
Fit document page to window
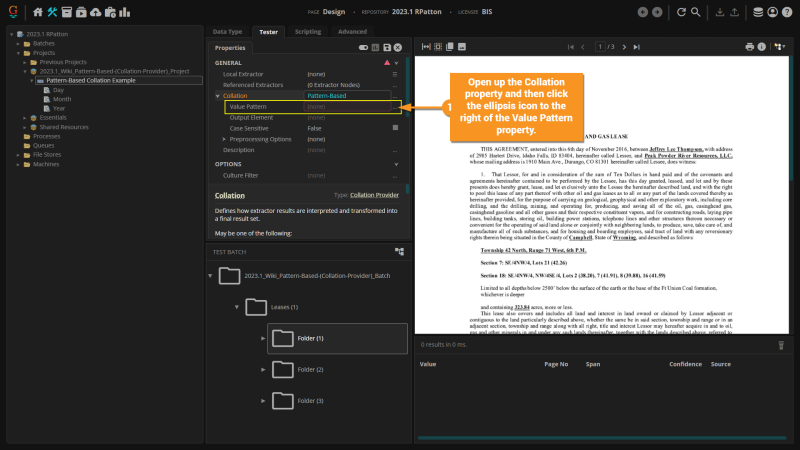point(438,46)
